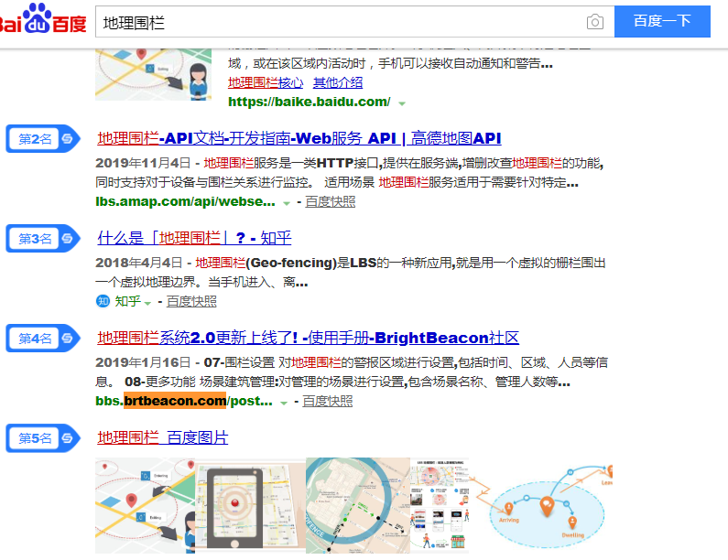Focus the search box containing 地理围栏
728x560 pixels.
[354, 22]
